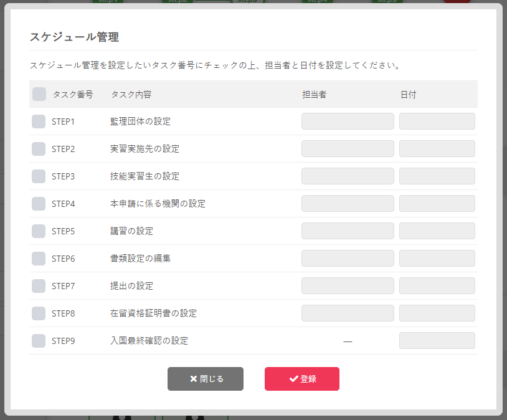Tick the STEP1 checkbox

tap(39, 122)
